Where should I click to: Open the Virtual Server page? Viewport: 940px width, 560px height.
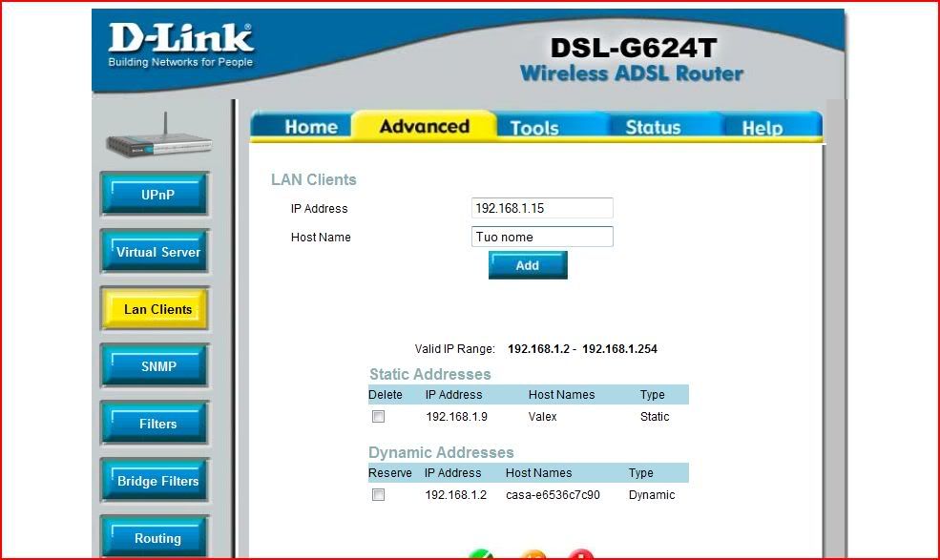pyautogui.click(x=156, y=252)
